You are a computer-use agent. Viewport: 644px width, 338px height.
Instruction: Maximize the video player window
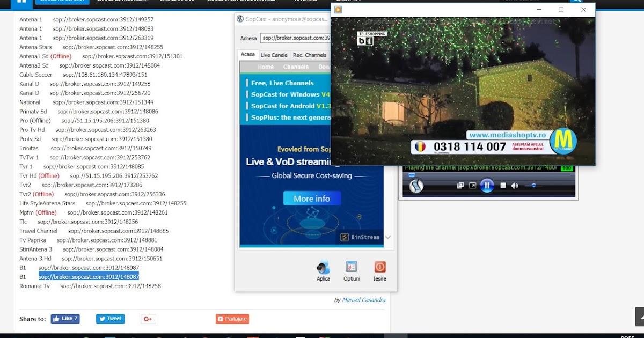point(561,10)
